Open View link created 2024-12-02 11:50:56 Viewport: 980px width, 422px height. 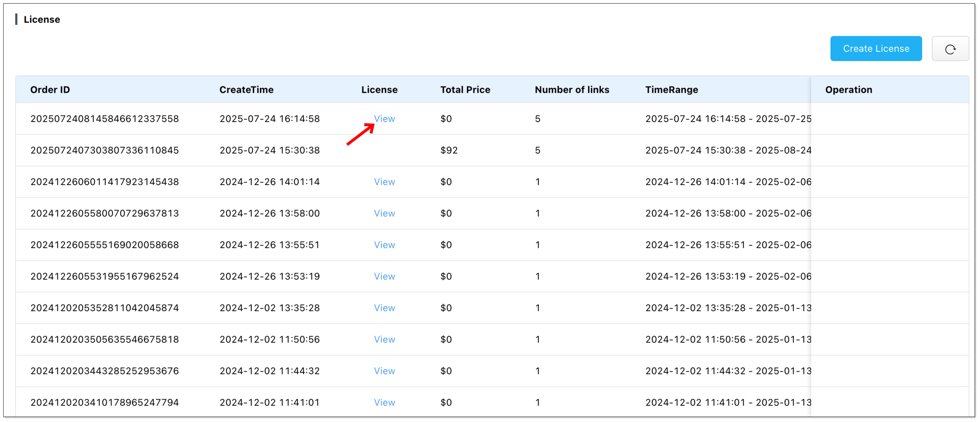pos(384,339)
